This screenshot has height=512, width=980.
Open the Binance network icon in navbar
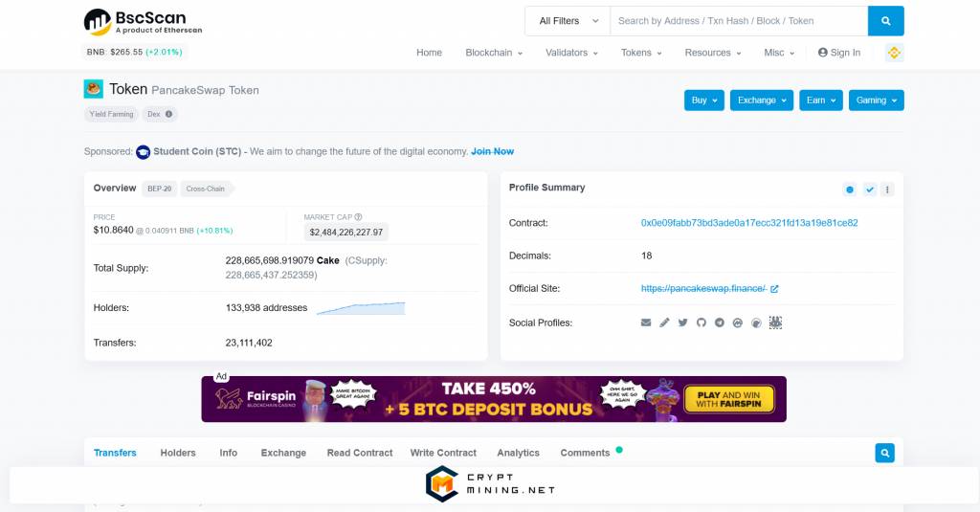click(x=895, y=53)
